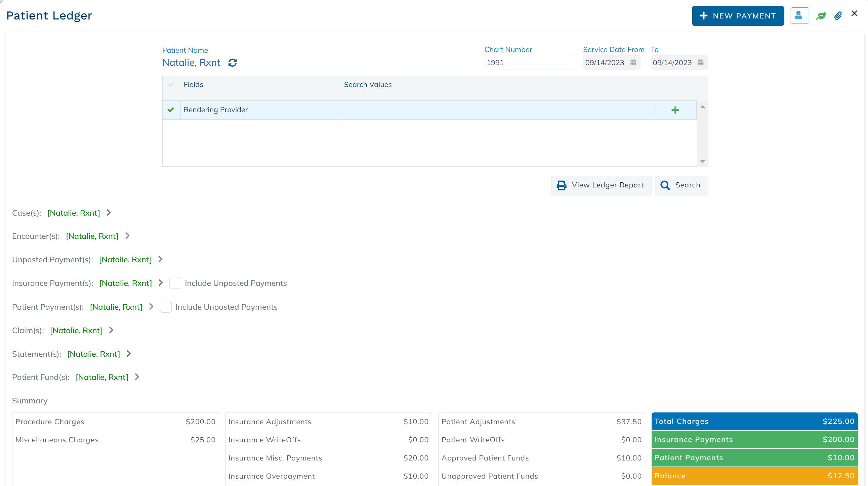868x486 pixels.
Task: Expand the Encounter(s) Natalie, Rxnt chevron
Action: [127, 236]
